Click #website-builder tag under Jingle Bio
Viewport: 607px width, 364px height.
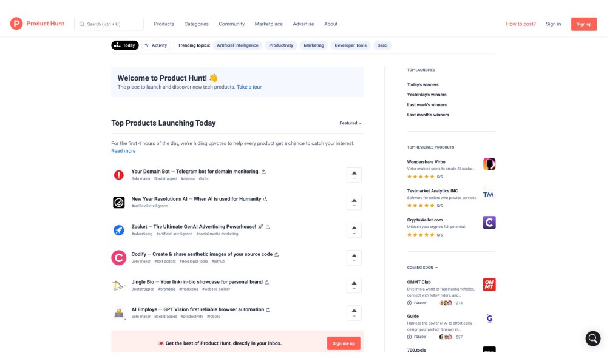point(216,289)
